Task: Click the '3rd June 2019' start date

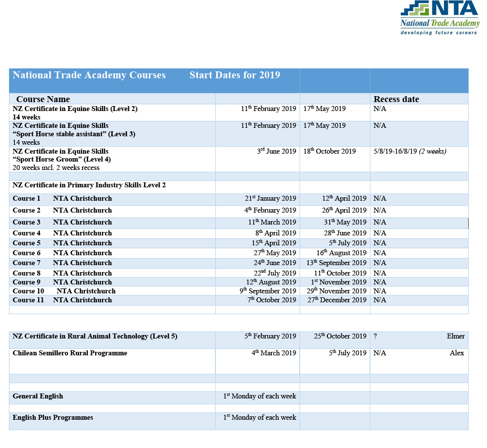Action: coord(276,151)
